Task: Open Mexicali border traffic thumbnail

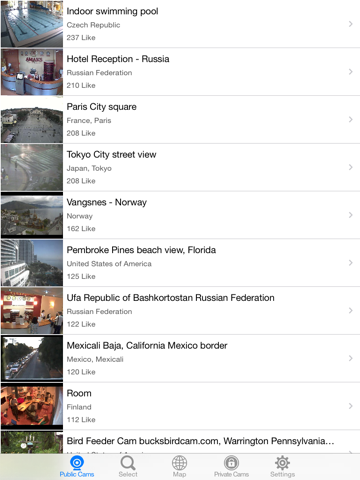Action: [32, 358]
